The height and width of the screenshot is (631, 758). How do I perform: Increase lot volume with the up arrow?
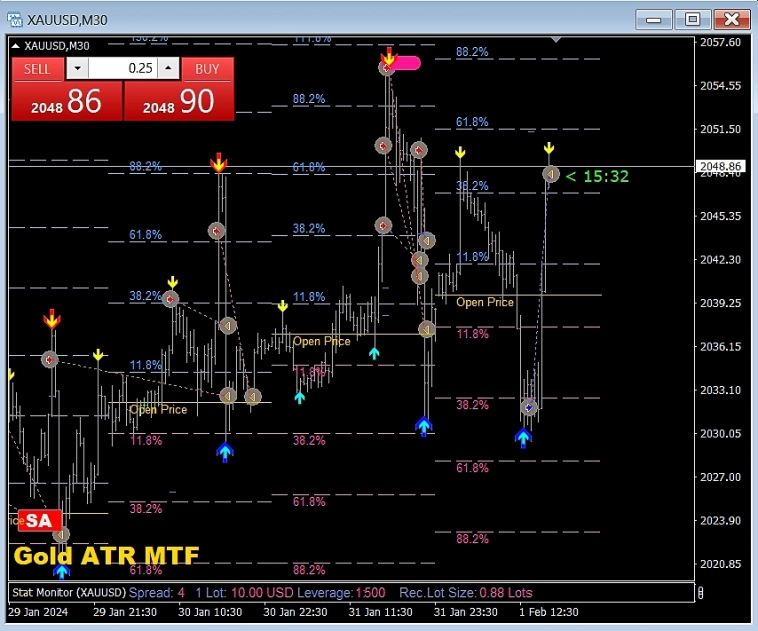169,68
